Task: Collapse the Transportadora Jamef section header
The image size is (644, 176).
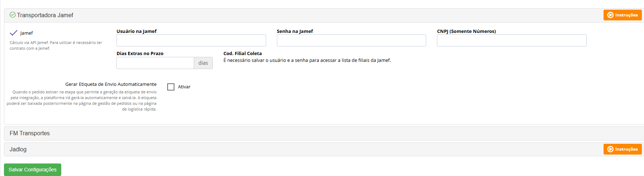Action: click(45, 15)
